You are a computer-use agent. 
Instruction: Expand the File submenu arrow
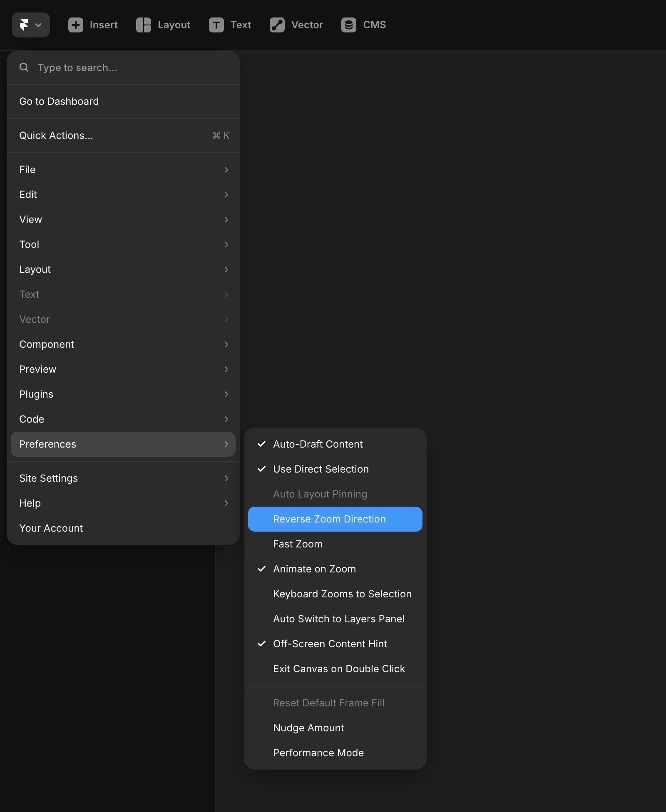pos(226,170)
